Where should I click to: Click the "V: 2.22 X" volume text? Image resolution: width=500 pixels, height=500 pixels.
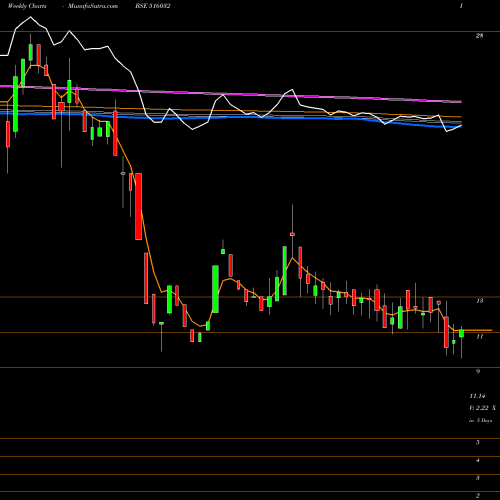tap(482, 408)
